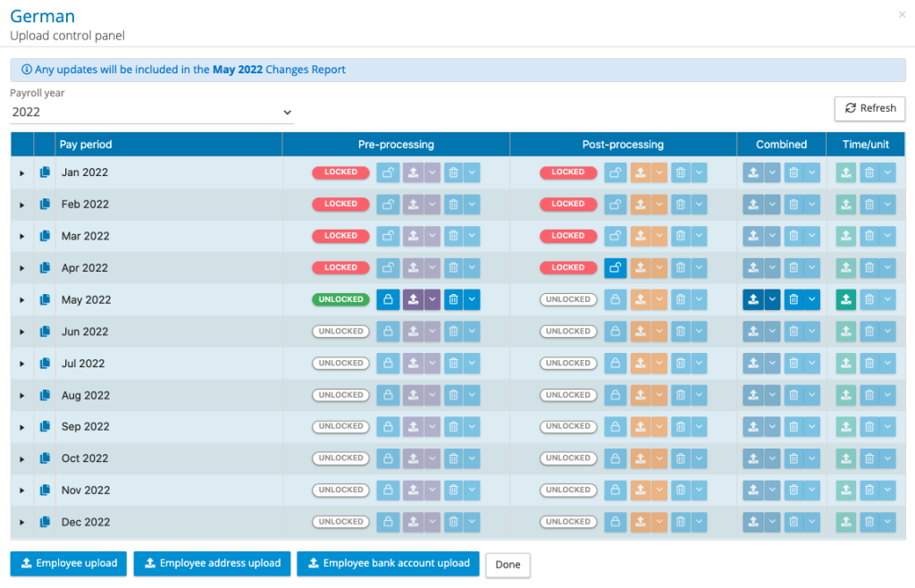Click the Employee bank account upload button

click(x=388, y=563)
